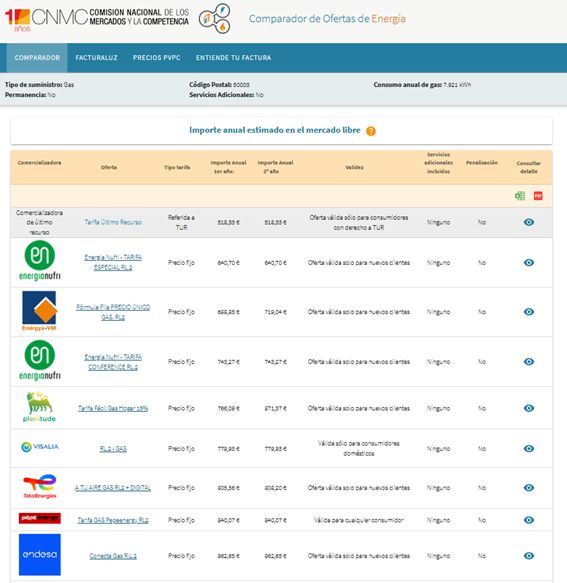Open the FACTURALUZ tab

pyautogui.click(x=96, y=58)
